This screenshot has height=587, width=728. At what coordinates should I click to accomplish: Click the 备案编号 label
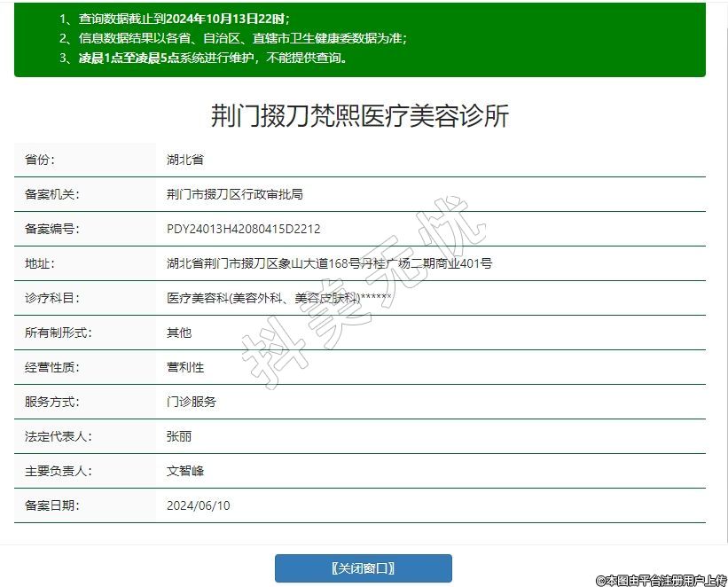pos(52,229)
